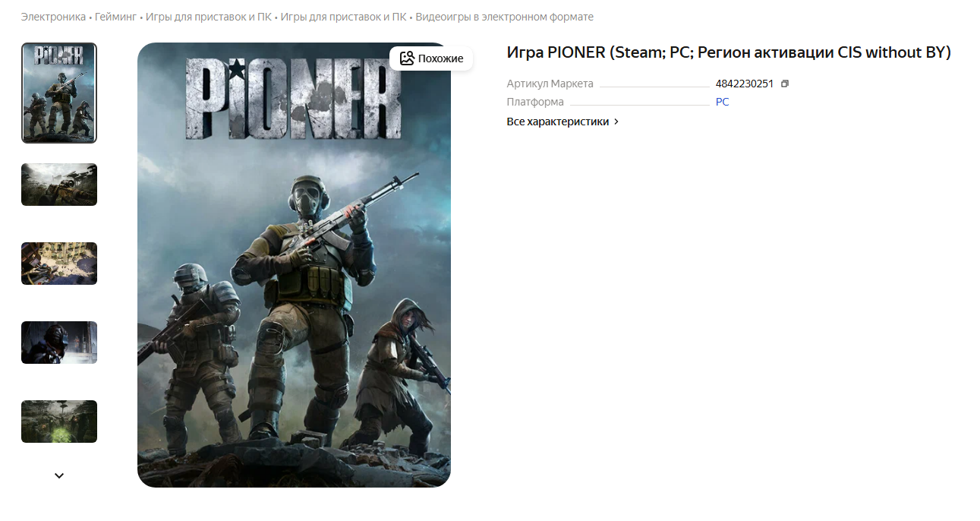Go to the "Гейминг" breadcrumb
980x521 pixels.
click(115, 17)
